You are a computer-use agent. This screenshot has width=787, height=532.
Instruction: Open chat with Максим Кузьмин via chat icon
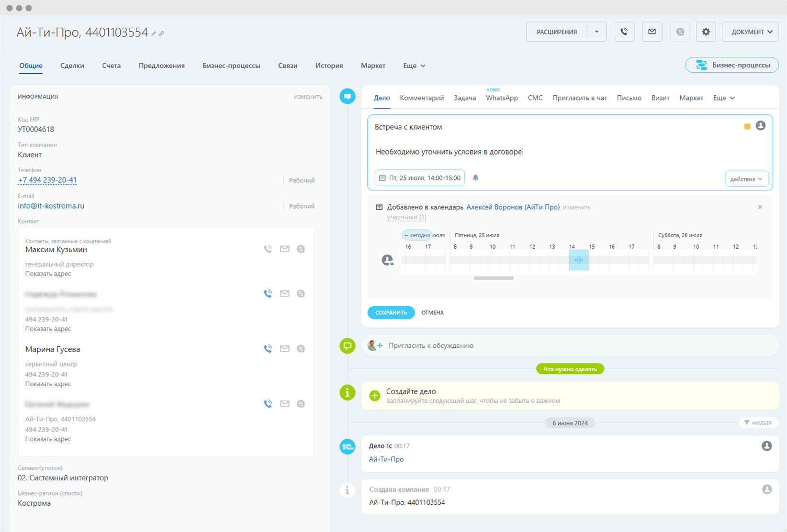pos(301,249)
